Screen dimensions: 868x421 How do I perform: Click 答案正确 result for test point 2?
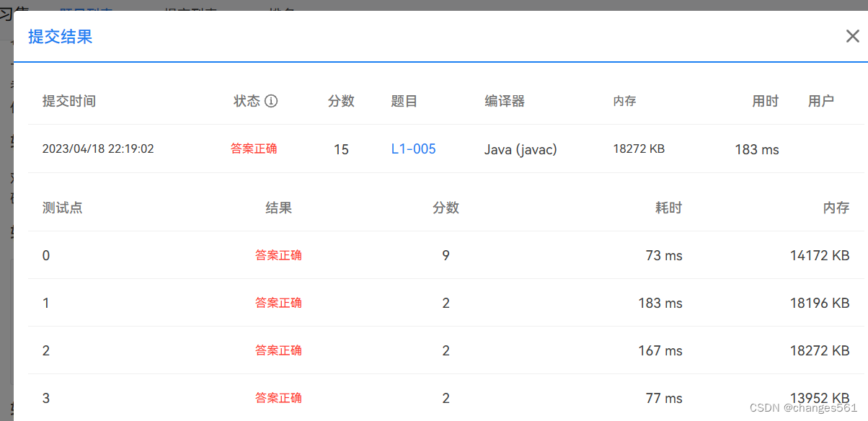point(278,350)
